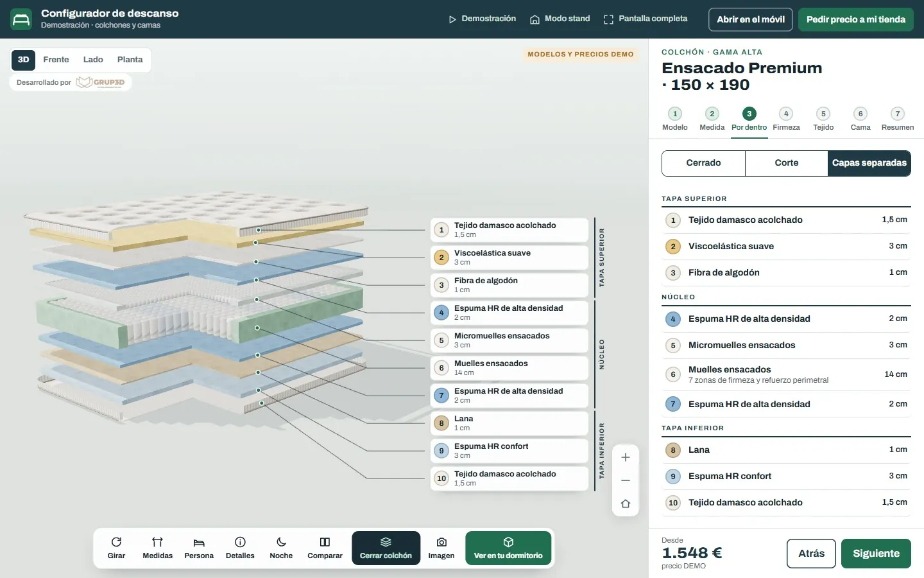Screen dimensions: 924x578
Task: Switch to the Frente view
Action: 56,60
